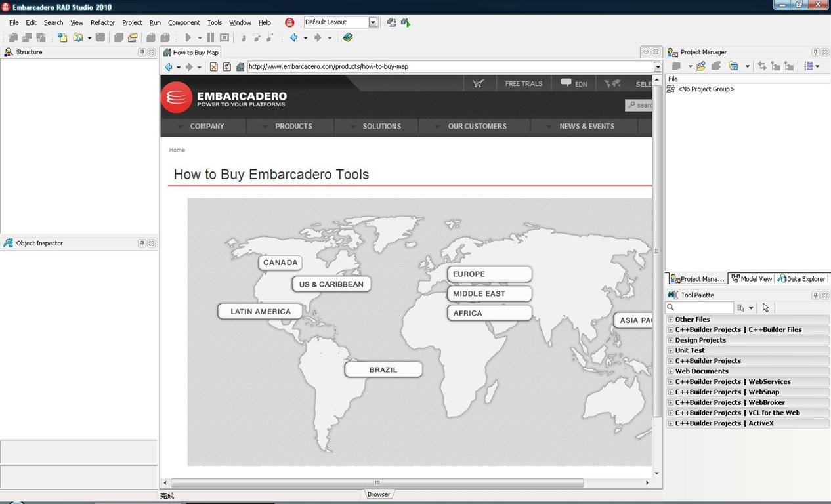Image resolution: width=831 pixels, height=504 pixels.
Task: Expand the Web Documents category
Action: (x=671, y=371)
